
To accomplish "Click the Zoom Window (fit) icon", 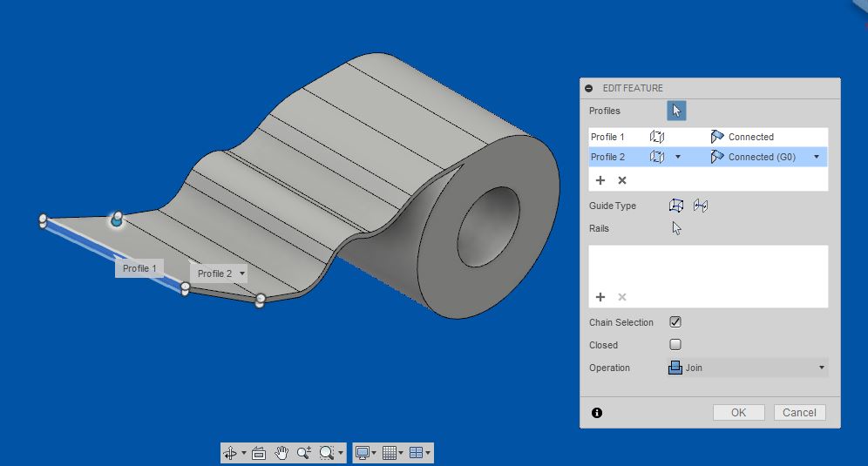I will tap(327, 453).
